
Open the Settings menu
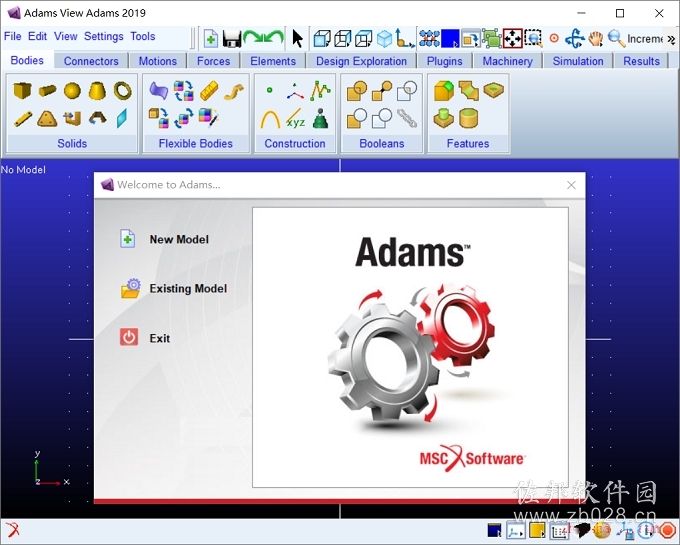(104, 36)
